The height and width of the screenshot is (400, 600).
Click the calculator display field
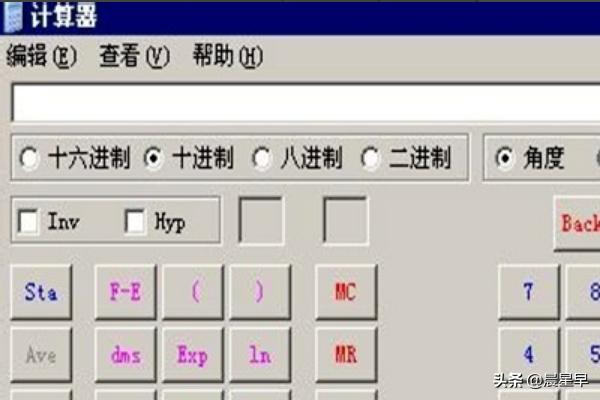tap(305, 103)
